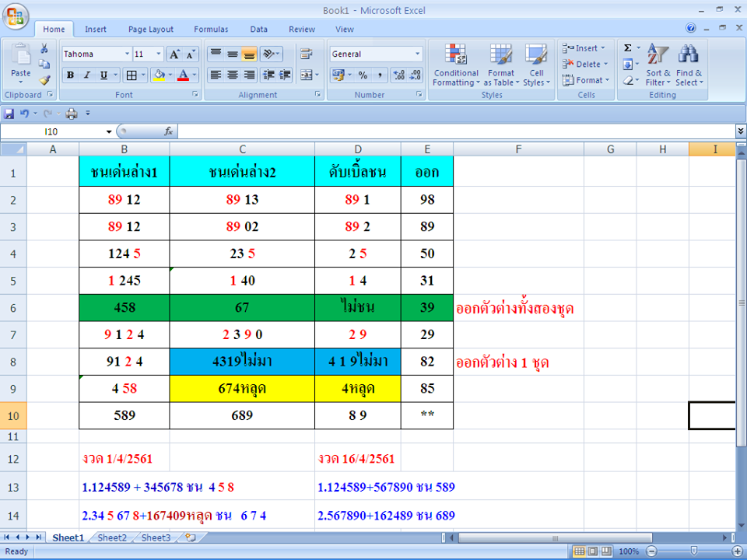Click the Office Button logo
The image size is (747, 560).
[16, 16]
